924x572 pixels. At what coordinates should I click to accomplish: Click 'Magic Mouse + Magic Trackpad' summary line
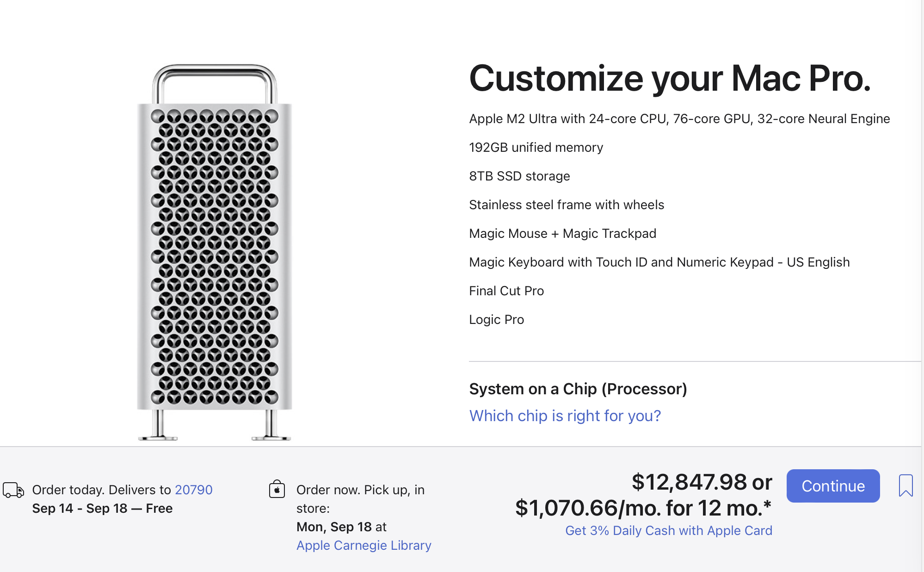pos(562,234)
